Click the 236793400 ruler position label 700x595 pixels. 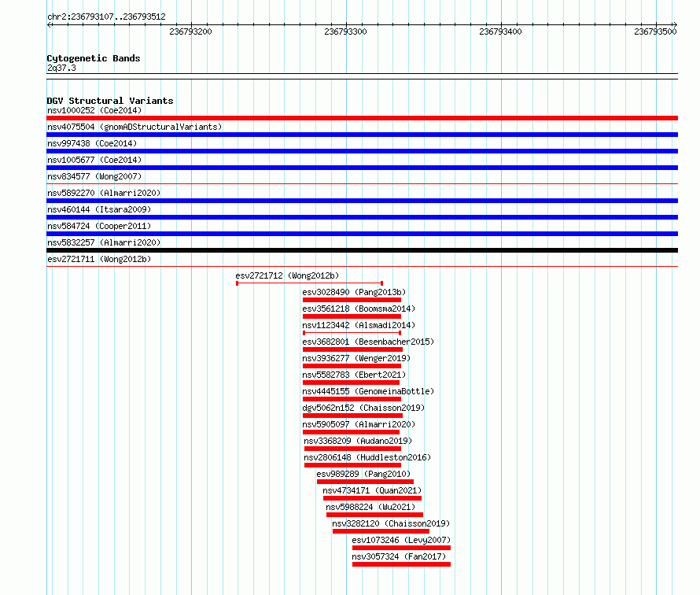pos(500,31)
